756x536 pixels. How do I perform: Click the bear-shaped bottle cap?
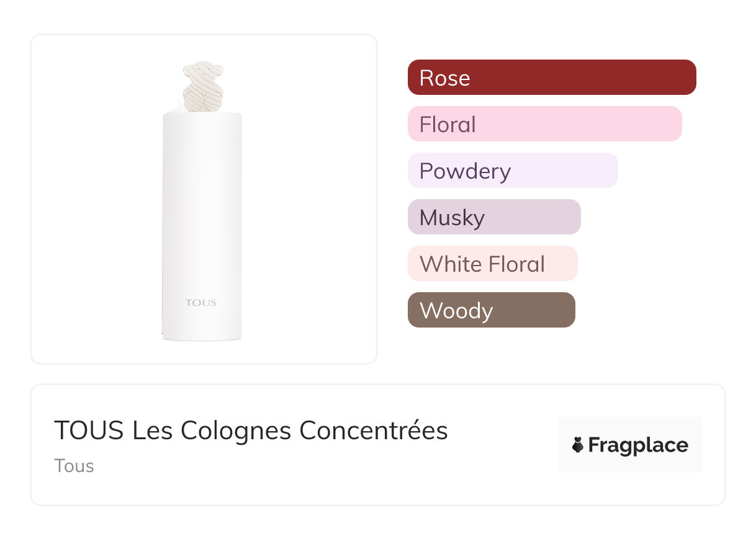click(202, 86)
